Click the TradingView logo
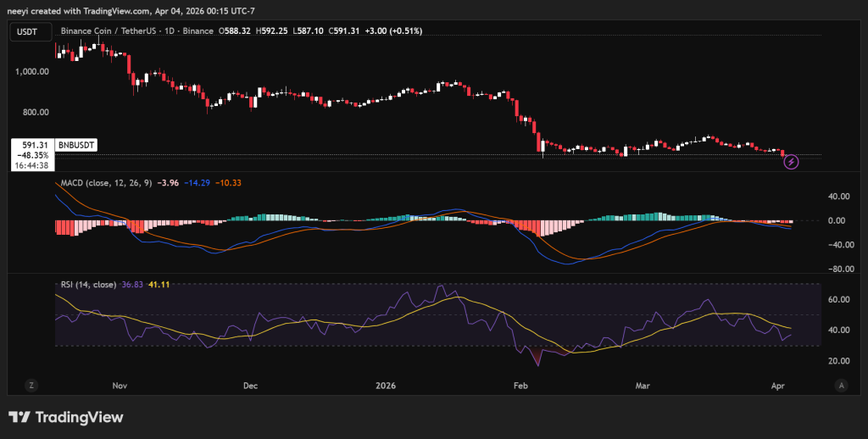Image resolution: width=868 pixels, height=439 pixels. coord(66,417)
